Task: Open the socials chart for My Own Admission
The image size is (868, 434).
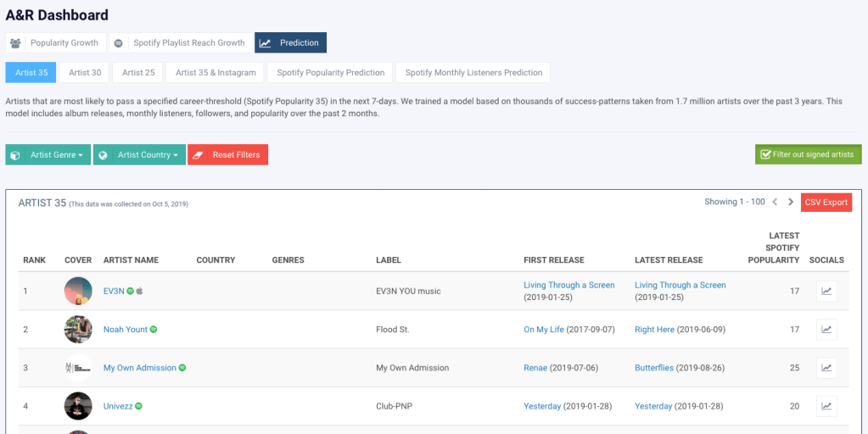Action: click(x=826, y=368)
